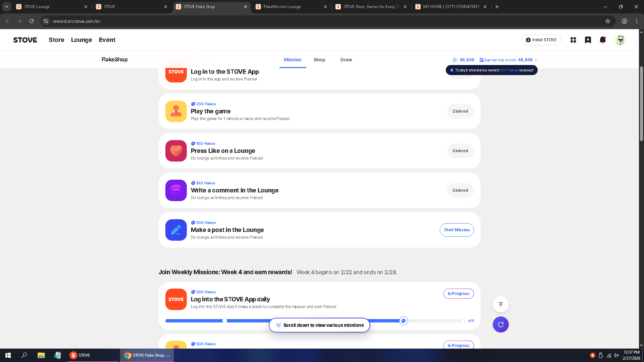Click Start Mission for Lounge post
The width and height of the screenshot is (644, 362).
click(457, 230)
